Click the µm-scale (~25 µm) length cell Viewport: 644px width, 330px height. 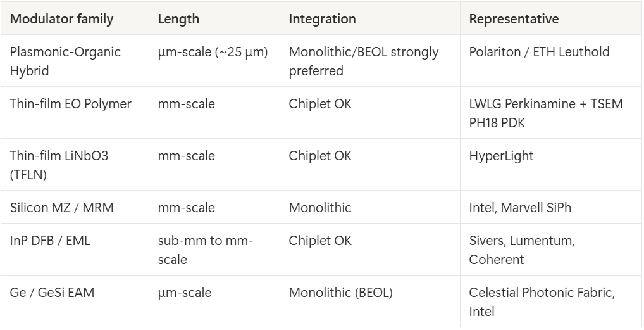(x=214, y=61)
